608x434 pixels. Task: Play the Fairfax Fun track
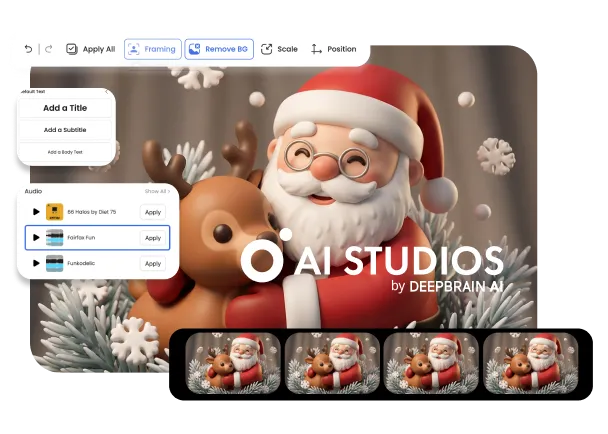[x=36, y=237]
